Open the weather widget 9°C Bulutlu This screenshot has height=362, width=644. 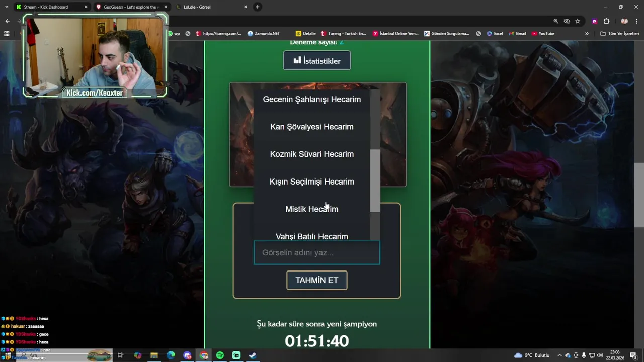click(532, 355)
